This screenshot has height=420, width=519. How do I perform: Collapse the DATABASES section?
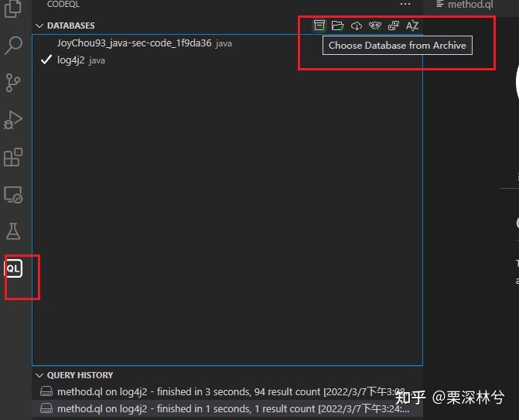39,26
